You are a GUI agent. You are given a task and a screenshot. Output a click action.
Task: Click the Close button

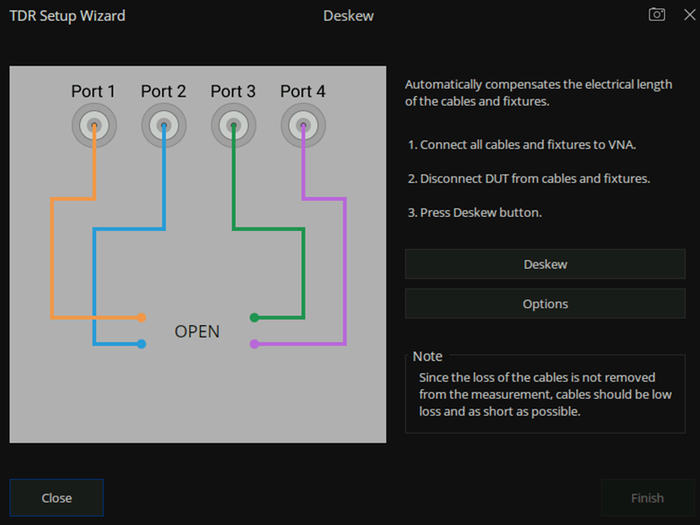coord(57,498)
